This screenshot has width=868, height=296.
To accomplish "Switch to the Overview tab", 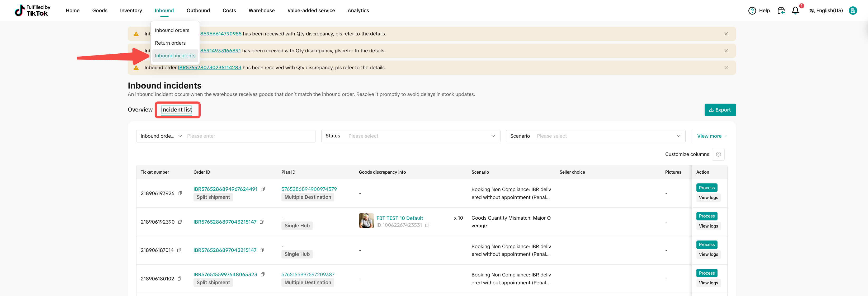I will [140, 110].
